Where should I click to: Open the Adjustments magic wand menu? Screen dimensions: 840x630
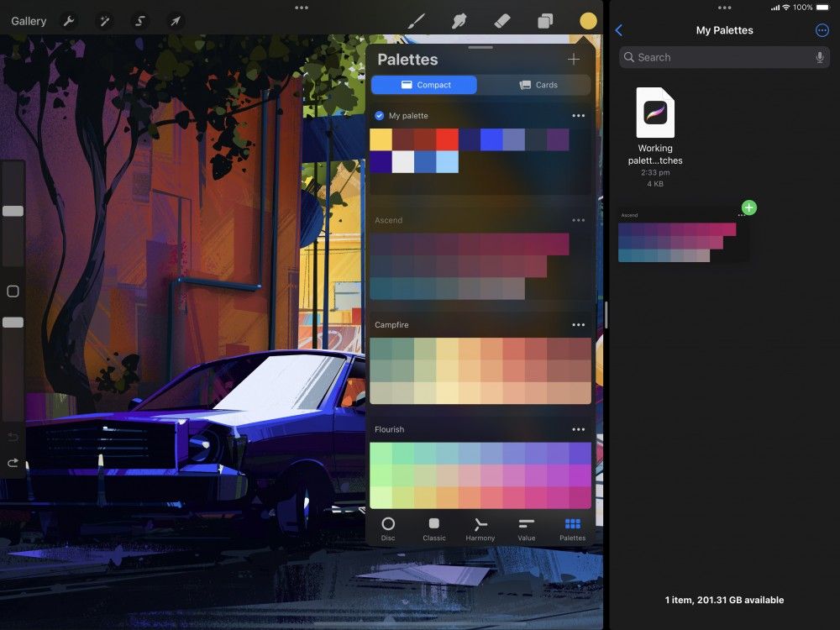click(x=104, y=22)
